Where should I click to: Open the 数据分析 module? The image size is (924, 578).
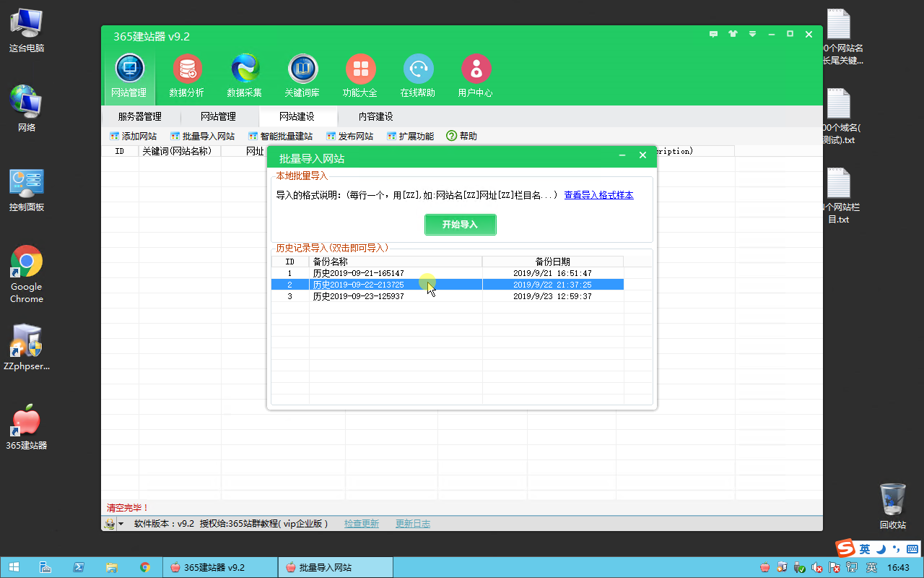[187, 76]
